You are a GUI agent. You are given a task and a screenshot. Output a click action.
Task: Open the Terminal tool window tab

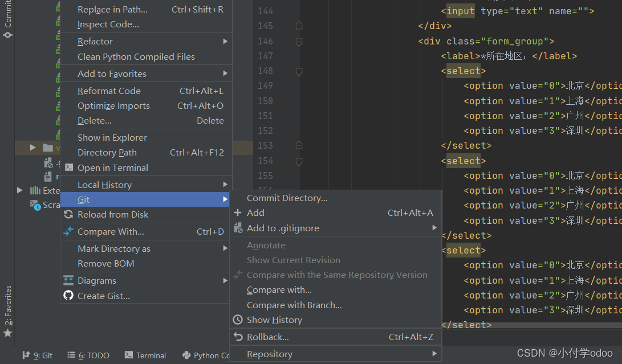coord(145,355)
